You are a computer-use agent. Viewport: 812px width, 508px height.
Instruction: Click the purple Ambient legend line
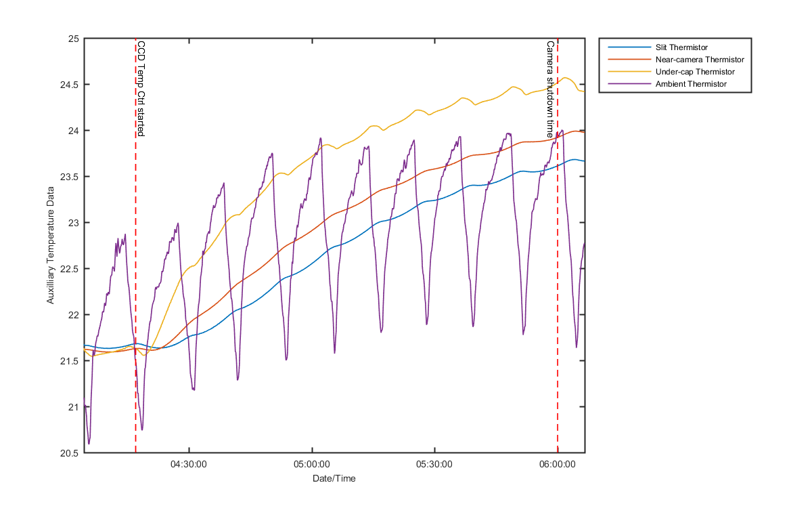[x=629, y=84]
